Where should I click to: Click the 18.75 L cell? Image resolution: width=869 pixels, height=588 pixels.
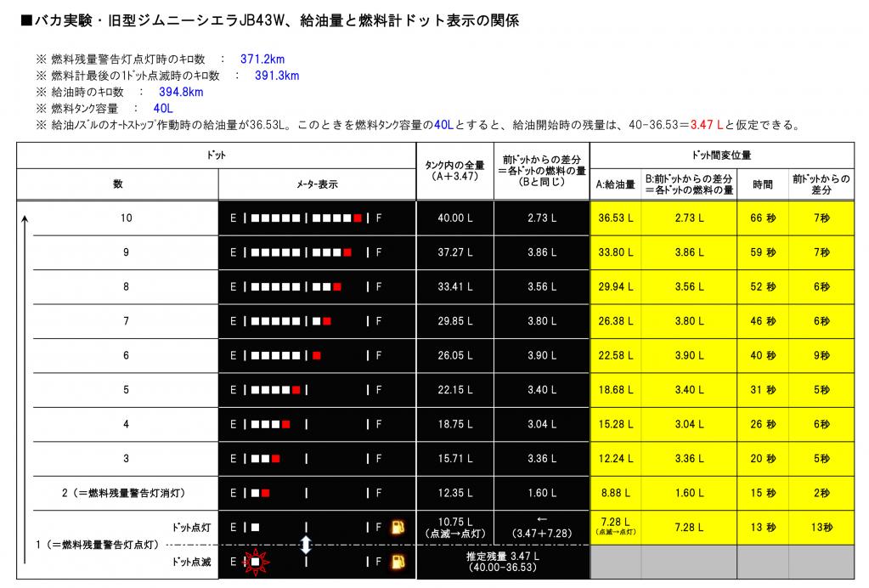[x=455, y=424]
